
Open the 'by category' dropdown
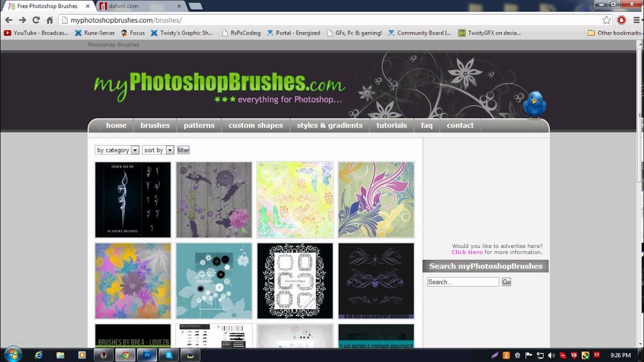pos(117,150)
